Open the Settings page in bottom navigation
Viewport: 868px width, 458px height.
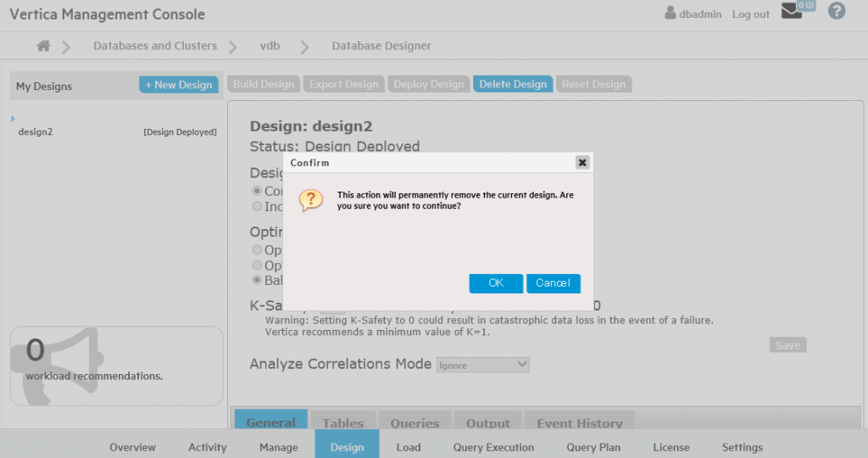[x=742, y=447]
